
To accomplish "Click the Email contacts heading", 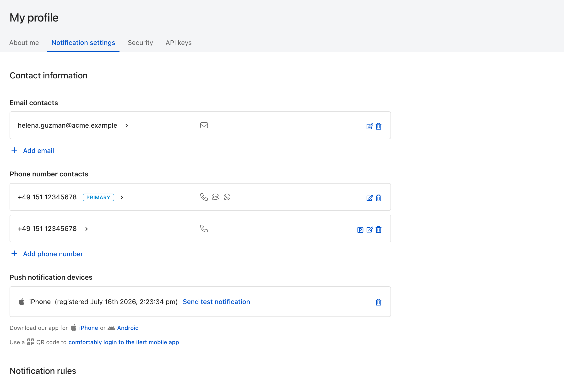I will (34, 103).
